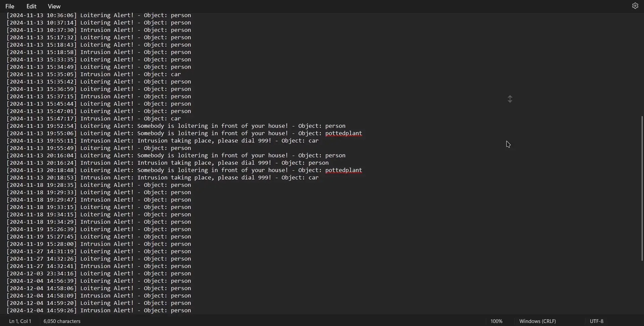Click the last line timestamped 14:59:26
This screenshot has height=326, width=644.
99,311
